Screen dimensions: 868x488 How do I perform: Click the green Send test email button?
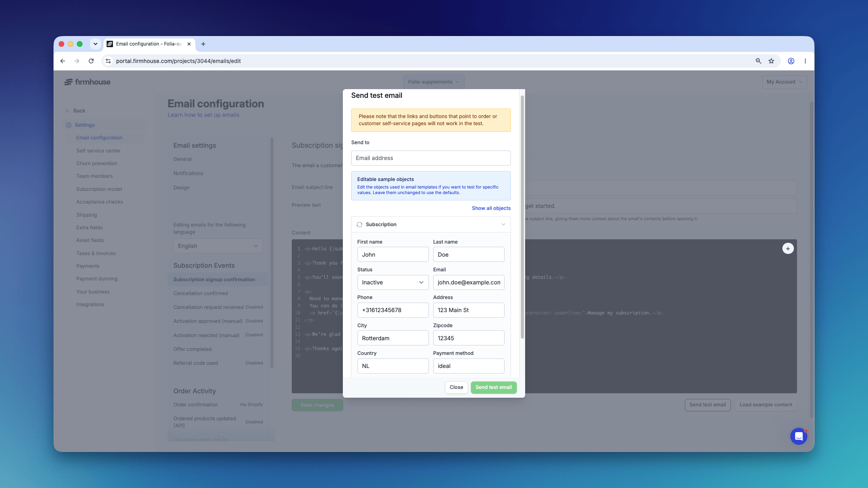click(493, 387)
